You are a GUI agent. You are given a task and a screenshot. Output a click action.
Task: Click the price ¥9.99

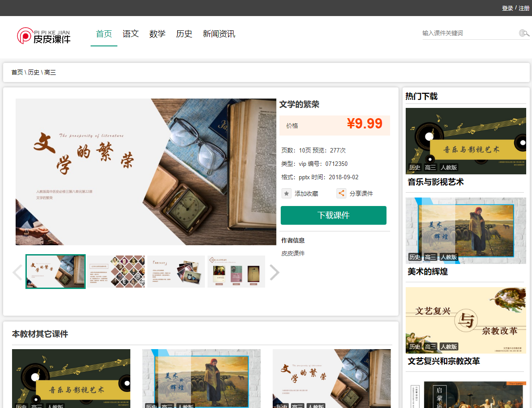point(365,124)
